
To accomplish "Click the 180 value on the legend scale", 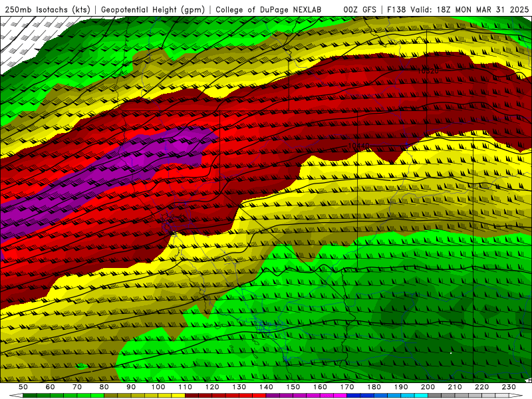I will point(374,387).
